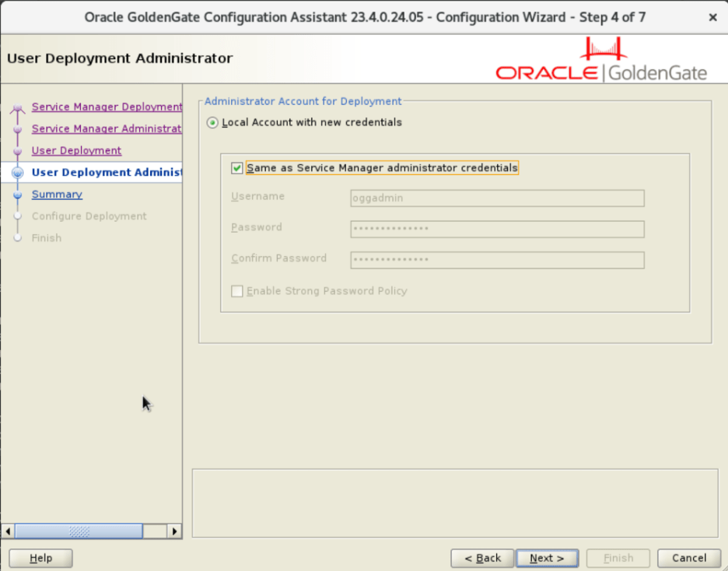Image resolution: width=728 pixels, height=571 pixels.
Task: Click the current User Deployment Administrator step icon
Action: (18, 173)
